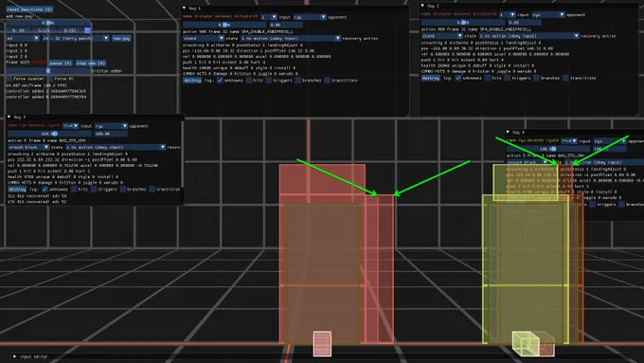
Task: Check 'branches' log checkbox in Guy 2
Action: (x=536, y=78)
